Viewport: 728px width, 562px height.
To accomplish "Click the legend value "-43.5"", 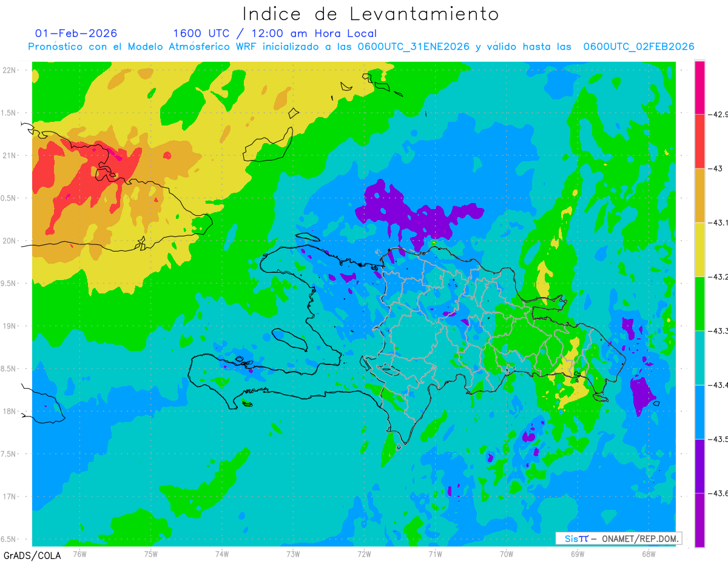I will click(x=718, y=439).
